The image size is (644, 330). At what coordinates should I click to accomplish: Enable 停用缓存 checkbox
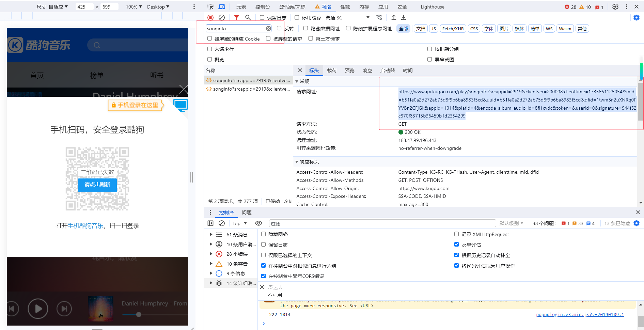[x=297, y=17]
